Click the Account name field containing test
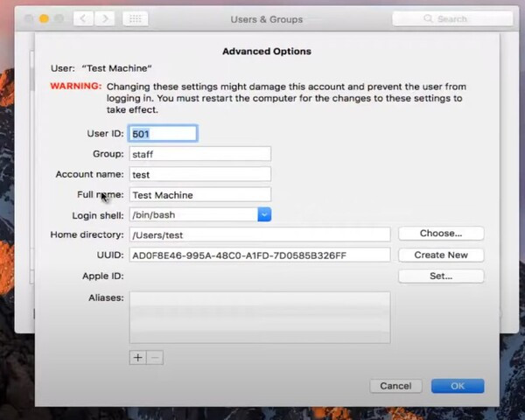Screen dimensions: 525x420 [200, 174]
